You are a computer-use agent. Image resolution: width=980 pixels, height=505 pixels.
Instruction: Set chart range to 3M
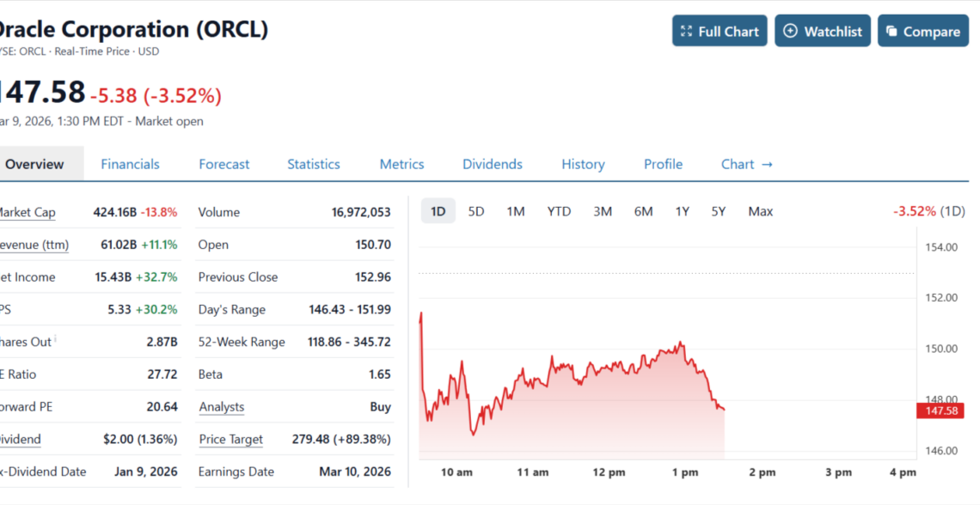pos(603,211)
